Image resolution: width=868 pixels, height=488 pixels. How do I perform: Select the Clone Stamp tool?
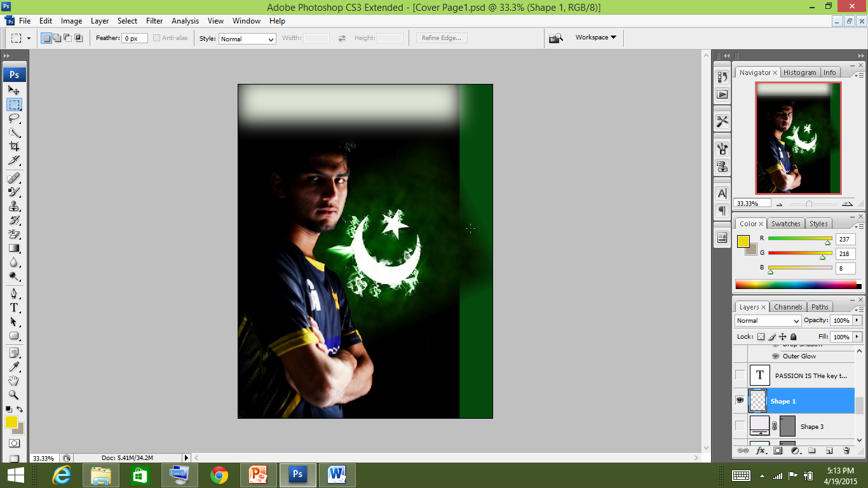pos(14,206)
